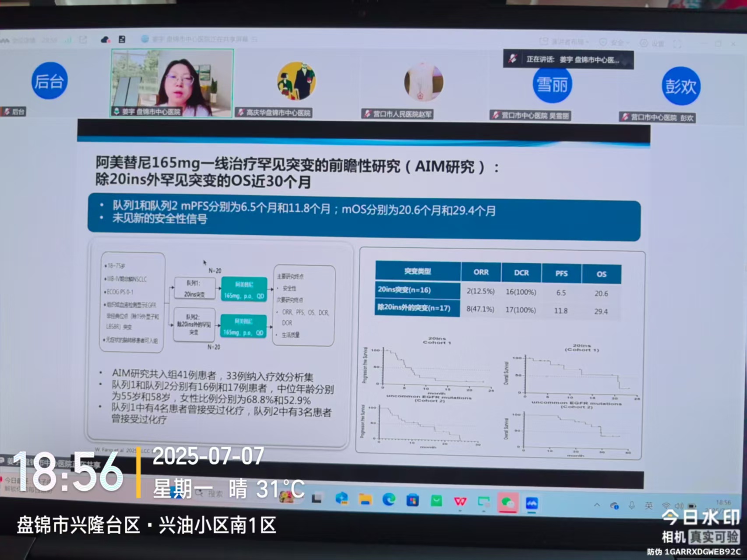Click the volume speaker icon in tray
The image size is (747, 560).
[679, 506]
